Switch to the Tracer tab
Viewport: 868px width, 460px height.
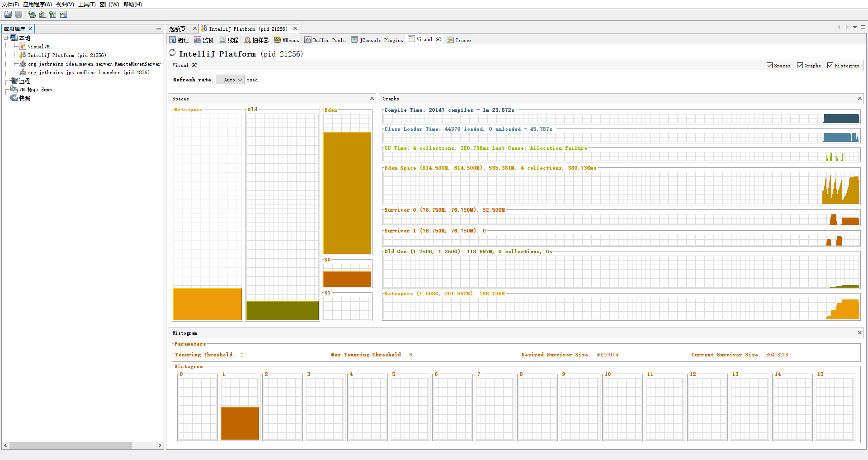(459, 40)
